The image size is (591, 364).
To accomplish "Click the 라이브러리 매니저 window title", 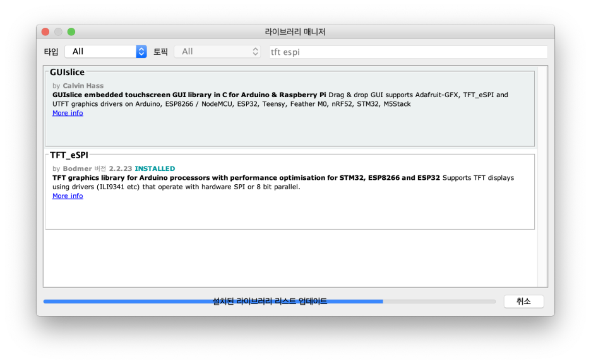I will 295,32.
